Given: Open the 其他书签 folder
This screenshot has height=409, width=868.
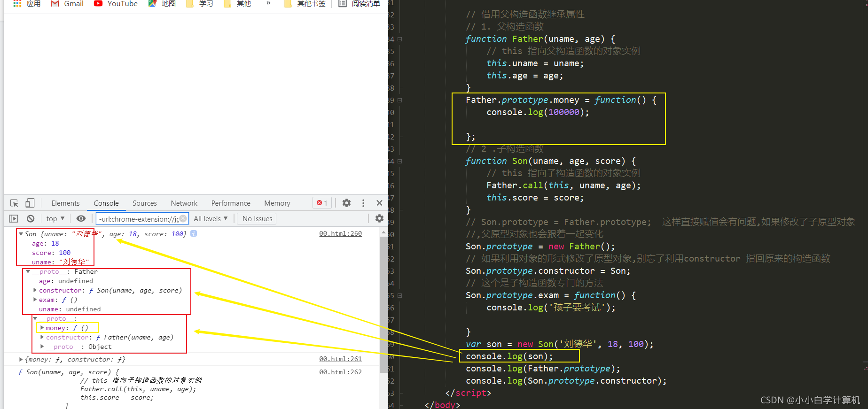Looking at the screenshot, I should click(305, 3).
